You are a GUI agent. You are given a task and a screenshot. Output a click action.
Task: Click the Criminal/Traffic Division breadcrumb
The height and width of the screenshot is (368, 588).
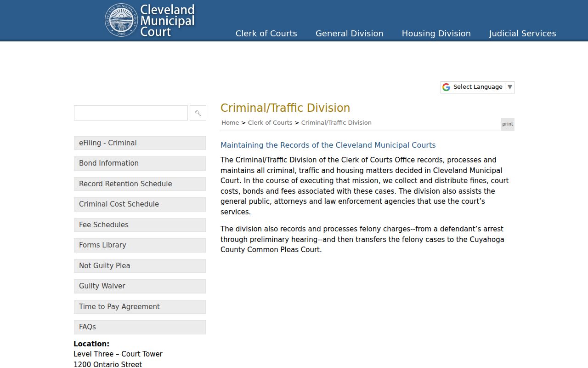coord(336,123)
